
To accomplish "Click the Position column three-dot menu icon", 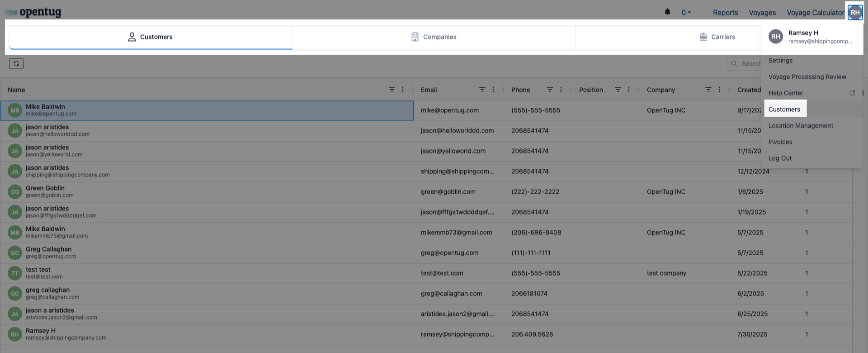I will (x=629, y=90).
